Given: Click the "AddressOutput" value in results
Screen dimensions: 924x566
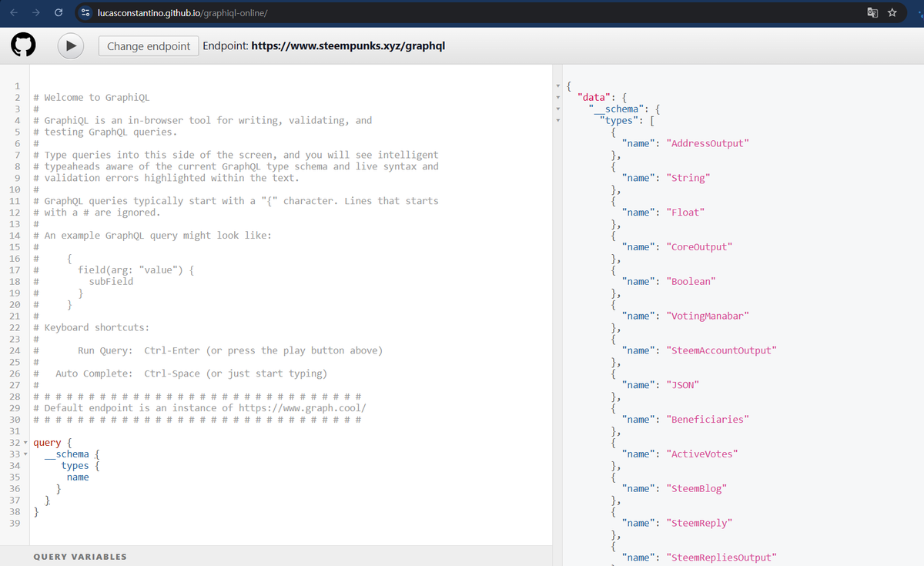Looking at the screenshot, I should click(708, 143).
